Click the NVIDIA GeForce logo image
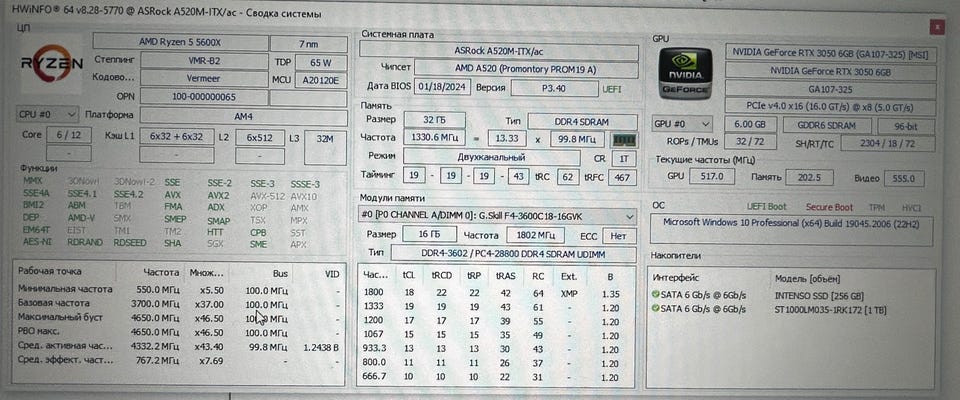Screen dimensions: 960x400 coord(685,74)
